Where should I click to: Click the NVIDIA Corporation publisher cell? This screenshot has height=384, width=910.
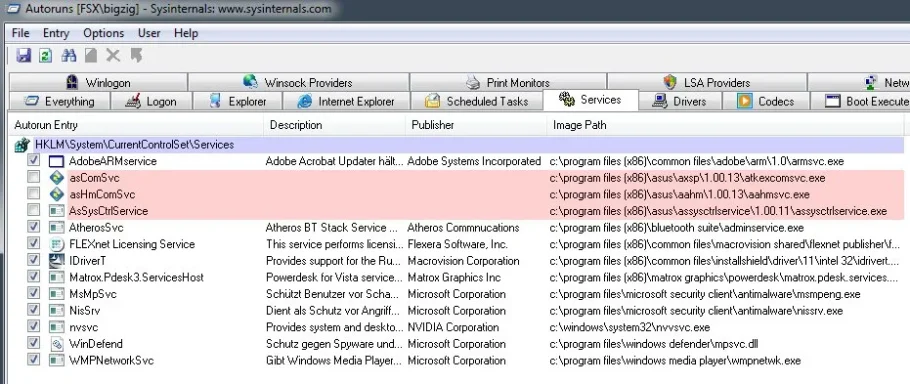coord(453,327)
